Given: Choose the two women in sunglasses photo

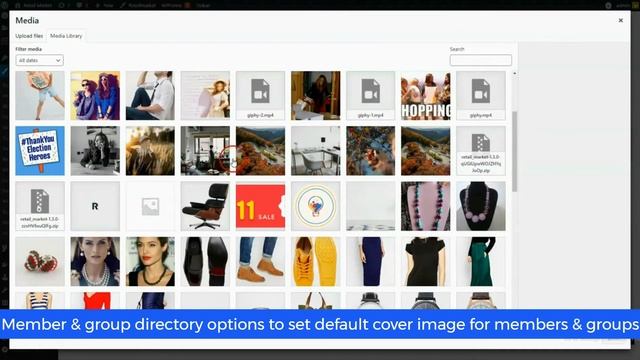Looking at the screenshot, I should (95, 96).
